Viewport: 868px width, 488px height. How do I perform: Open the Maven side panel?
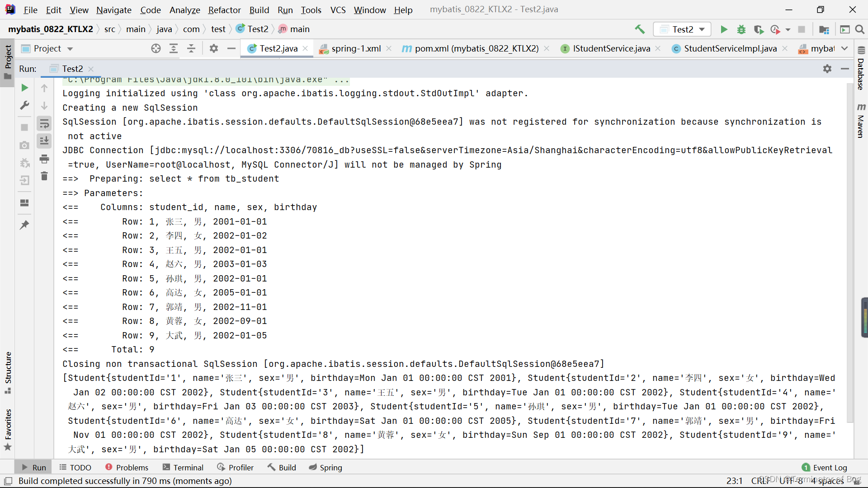(x=861, y=121)
